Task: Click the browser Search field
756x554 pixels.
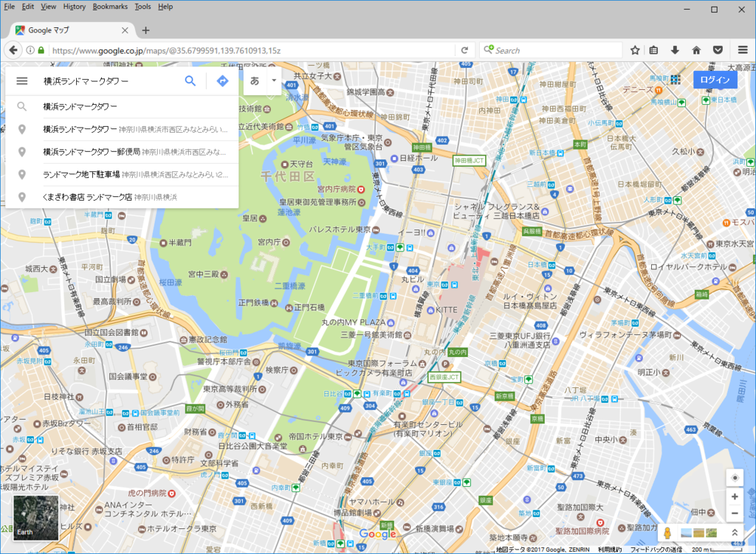Action: [552, 50]
